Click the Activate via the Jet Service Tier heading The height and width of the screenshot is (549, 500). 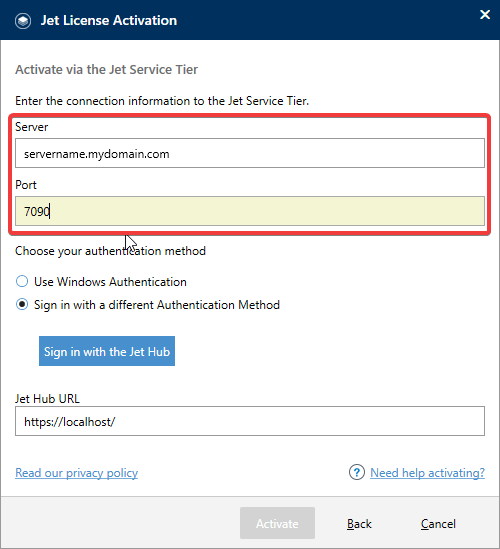pyautogui.click(x=106, y=69)
